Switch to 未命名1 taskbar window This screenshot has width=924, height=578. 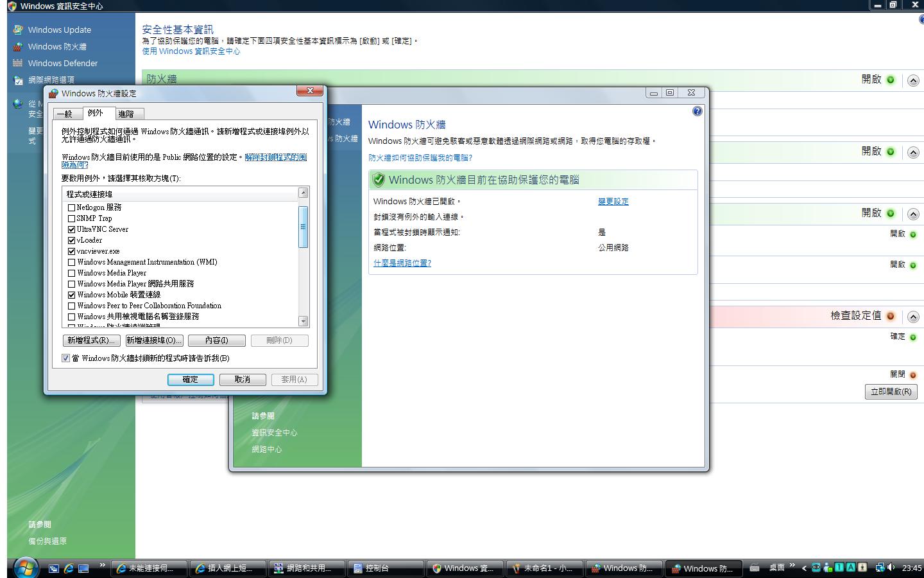click(x=545, y=568)
